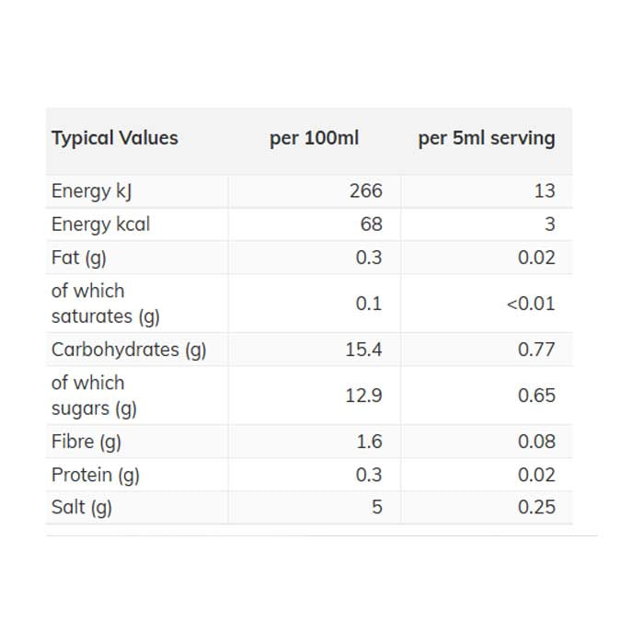Select the 1.6 fibre value cell
Viewport: 644px width, 644px height.
click(368, 442)
